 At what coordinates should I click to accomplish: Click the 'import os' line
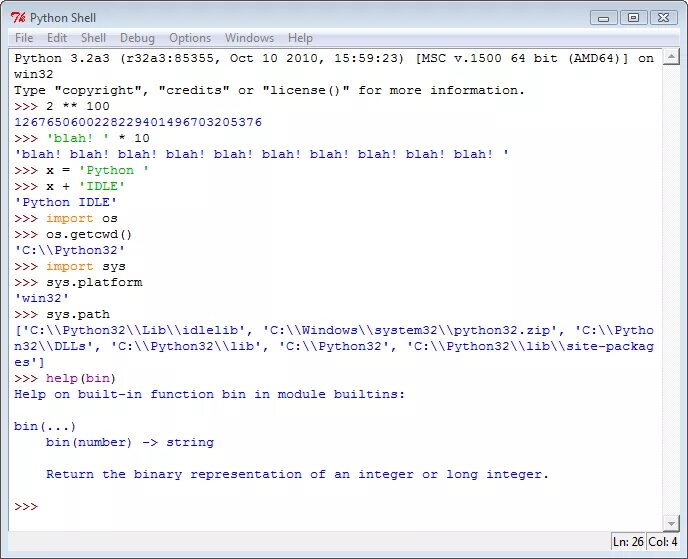(66, 218)
